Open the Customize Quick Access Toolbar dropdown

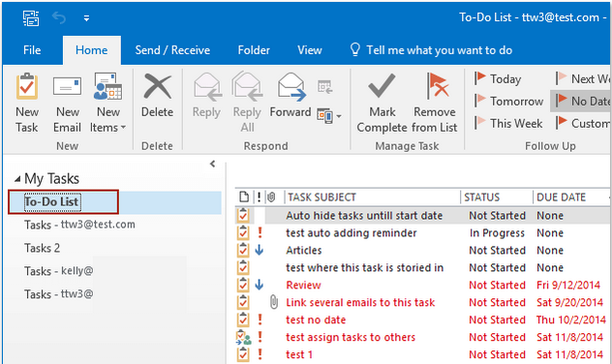[86, 18]
